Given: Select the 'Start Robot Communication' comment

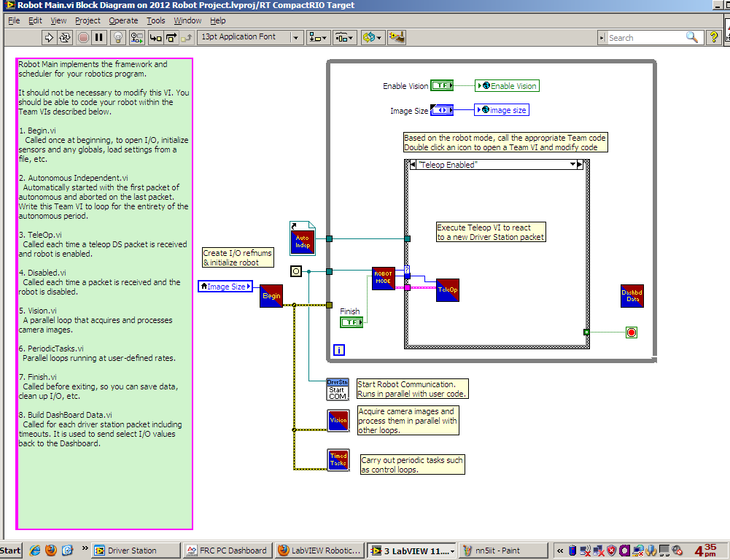Looking at the screenshot, I should pyautogui.click(x=413, y=389).
